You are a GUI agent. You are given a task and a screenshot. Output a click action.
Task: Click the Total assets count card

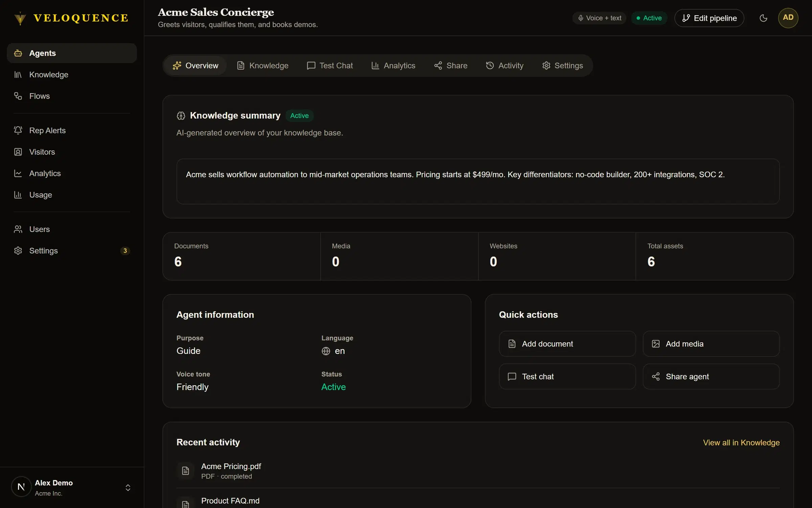[715, 256]
